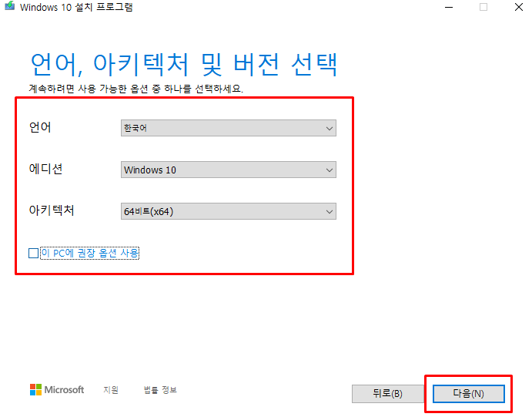
Task: Click the 언어 field label
Action: tap(40, 127)
